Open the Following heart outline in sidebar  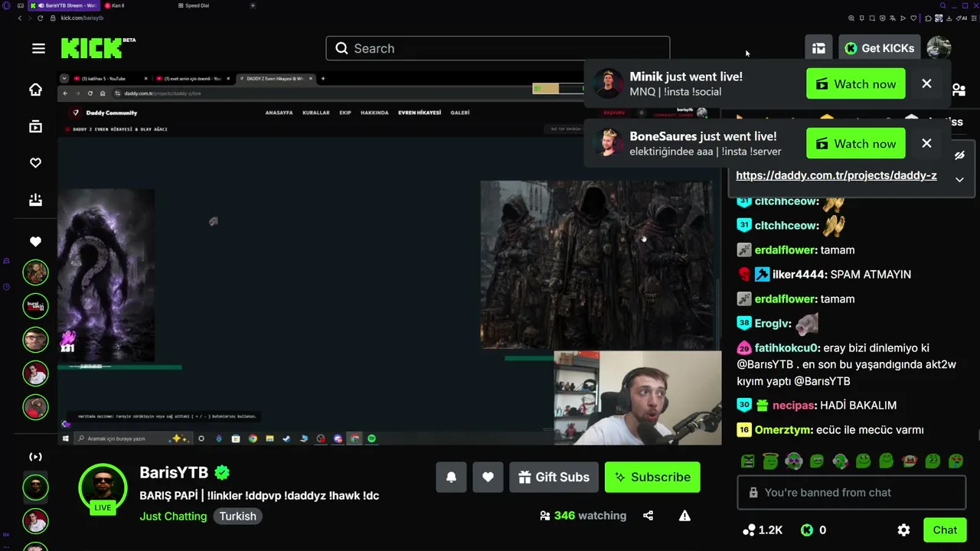(x=35, y=163)
